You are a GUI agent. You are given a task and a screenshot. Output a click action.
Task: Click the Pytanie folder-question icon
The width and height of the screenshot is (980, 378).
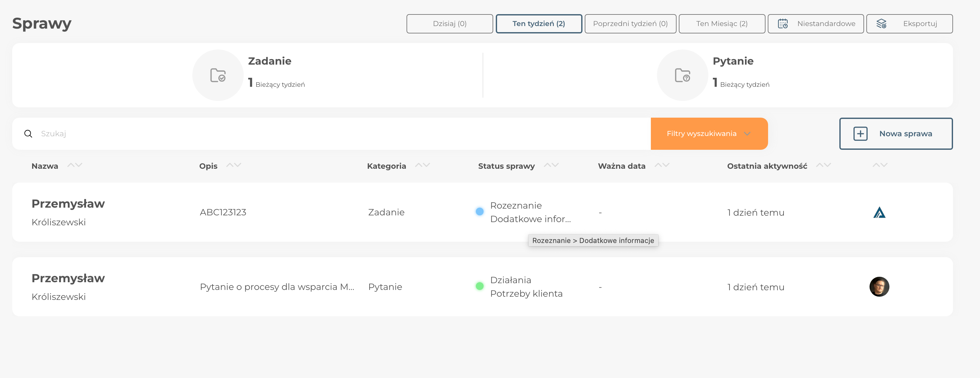683,75
